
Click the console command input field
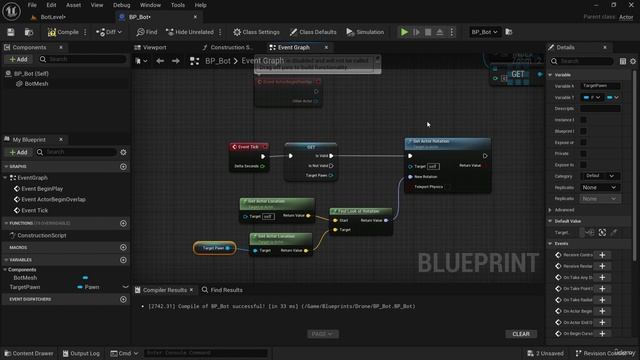click(x=205, y=353)
